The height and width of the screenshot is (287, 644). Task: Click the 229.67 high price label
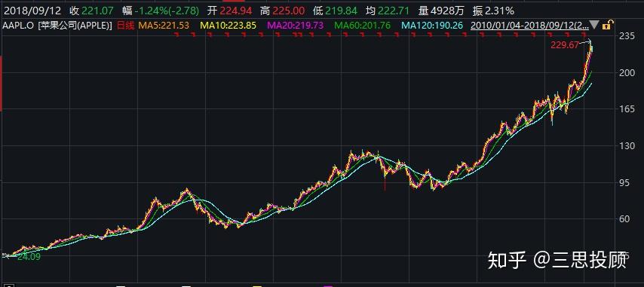pyautogui.click(x=564, y=45)
